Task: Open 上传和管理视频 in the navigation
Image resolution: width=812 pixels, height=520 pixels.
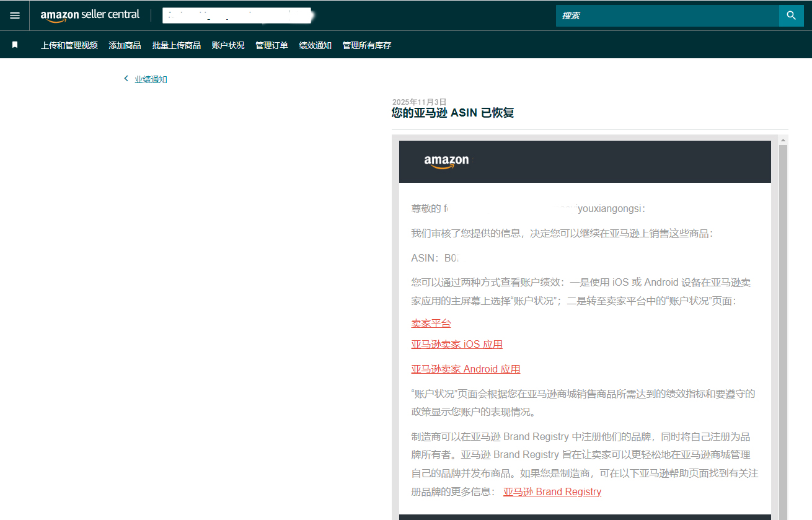Action: (69, 45)
